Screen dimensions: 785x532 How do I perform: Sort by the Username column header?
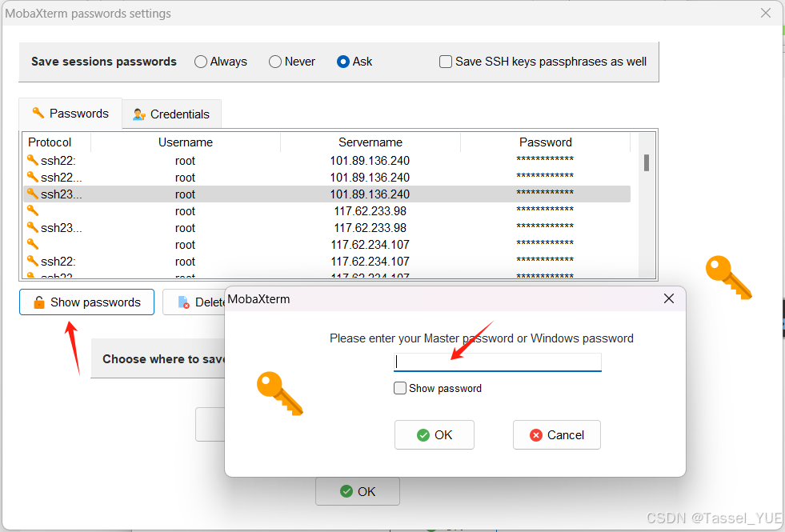pos(185,142)
